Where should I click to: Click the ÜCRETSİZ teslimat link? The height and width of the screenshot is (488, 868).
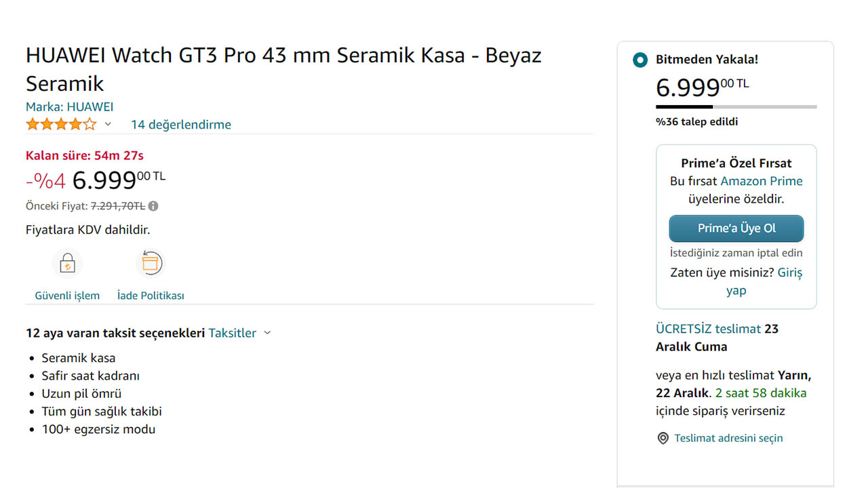coord(708,329)
